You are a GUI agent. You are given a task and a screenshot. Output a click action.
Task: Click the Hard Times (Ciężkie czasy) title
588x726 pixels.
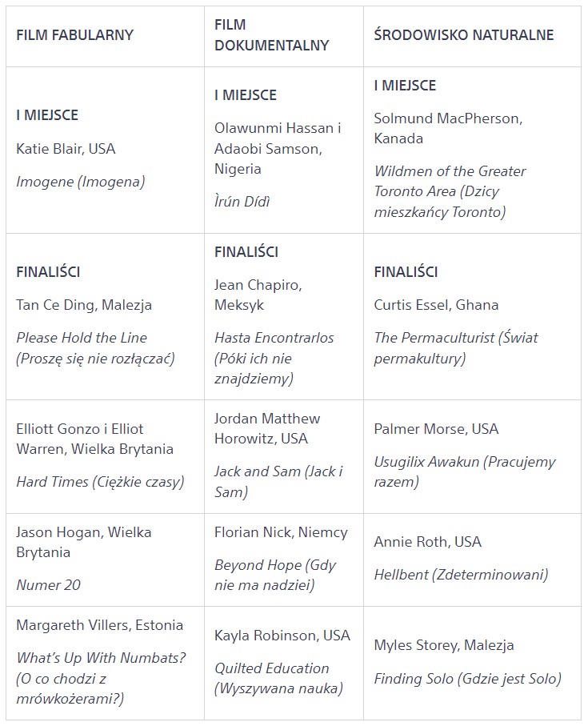(x=100, y=482)
